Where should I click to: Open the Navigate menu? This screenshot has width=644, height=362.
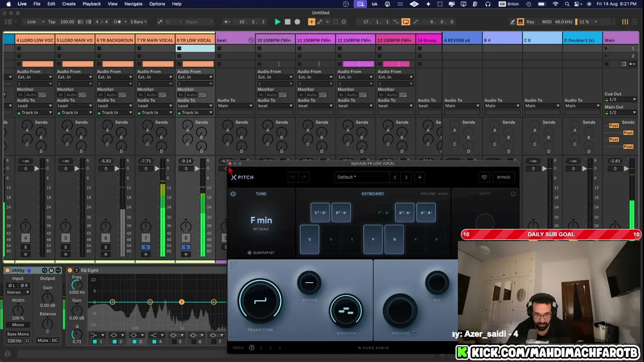click(133, 4)
